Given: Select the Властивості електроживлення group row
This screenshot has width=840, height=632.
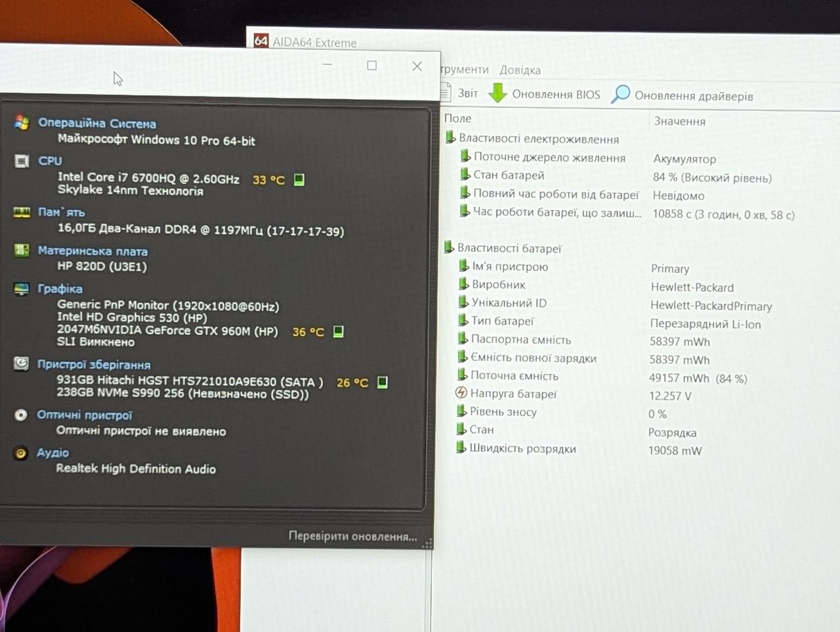Looking at the screenshot, I should pyautogui.click(x=532, y=138).
